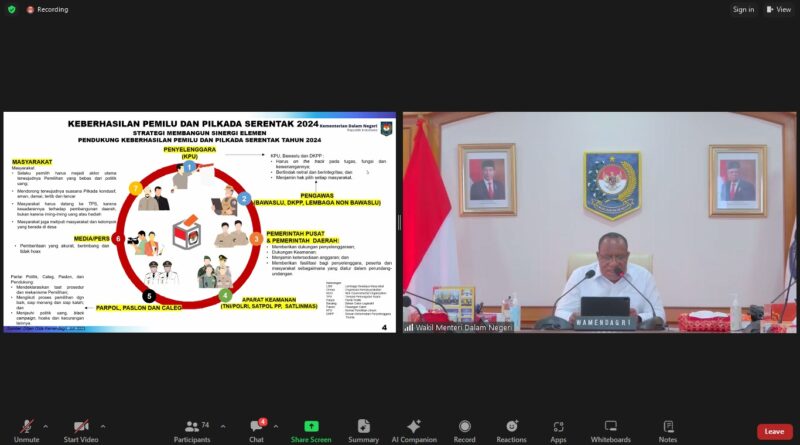Open the Chat panel
This screenshot has height=445, width=800.
click(256, 429)
